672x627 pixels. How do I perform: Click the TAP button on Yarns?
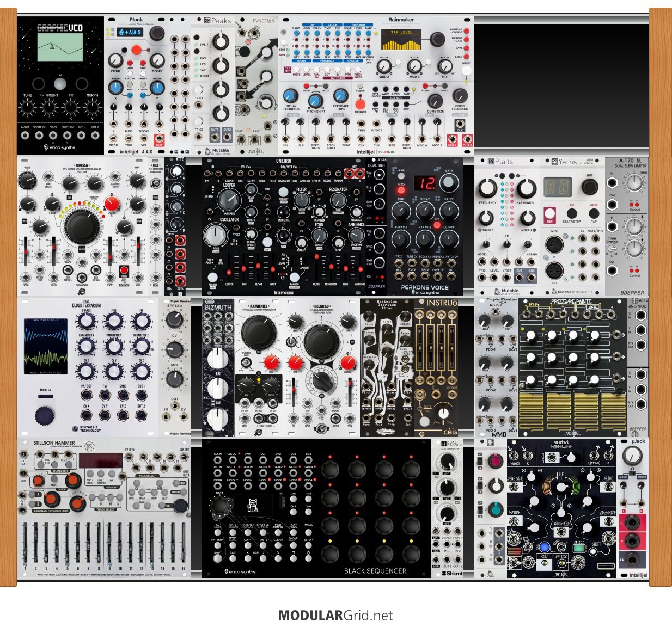(594, 213)
